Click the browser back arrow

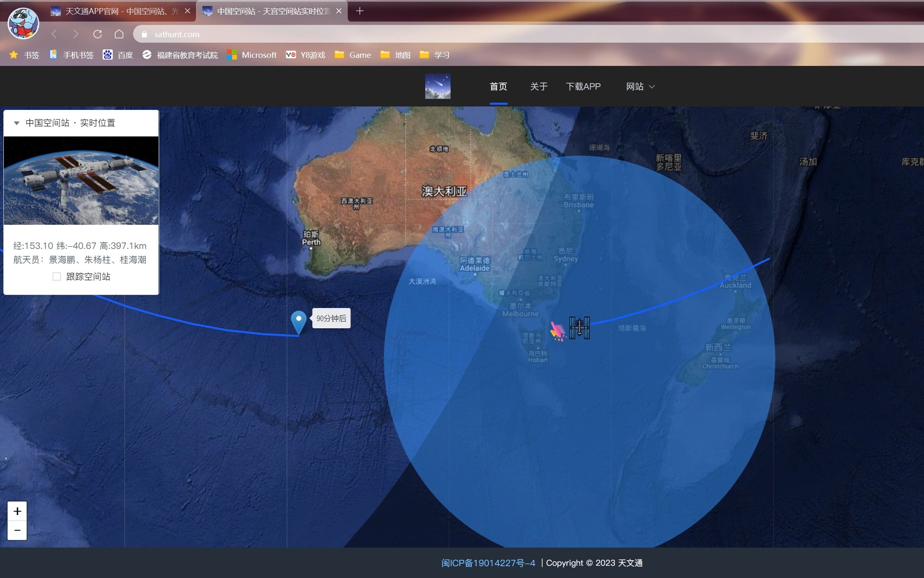click(54, 34)
